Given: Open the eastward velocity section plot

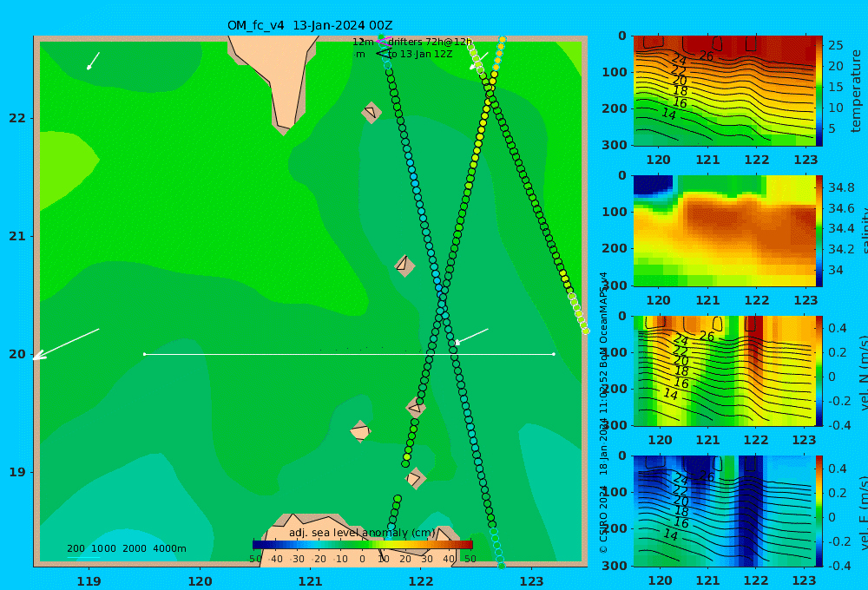Looking at the screenshot, I should click(x=724, y=511).
